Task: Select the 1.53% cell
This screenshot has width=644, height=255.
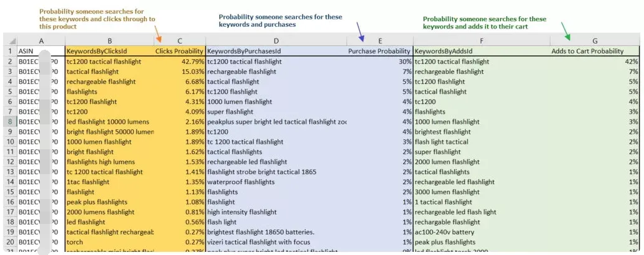Action: [180, 162]
